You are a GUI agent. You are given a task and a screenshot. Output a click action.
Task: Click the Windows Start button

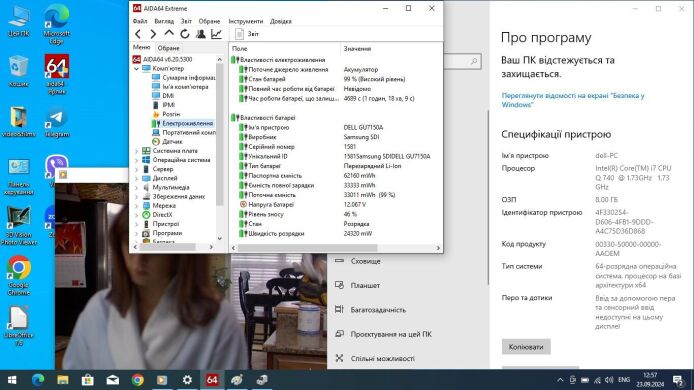[x=12, y=380]
